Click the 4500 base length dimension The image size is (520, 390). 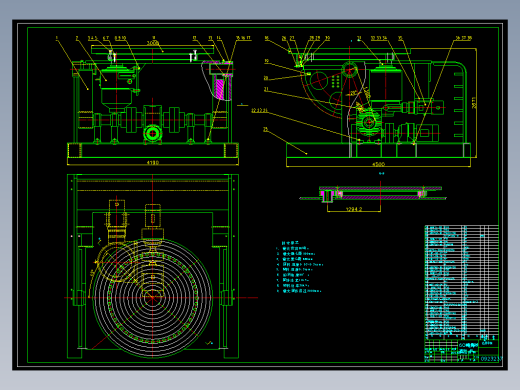378,164
